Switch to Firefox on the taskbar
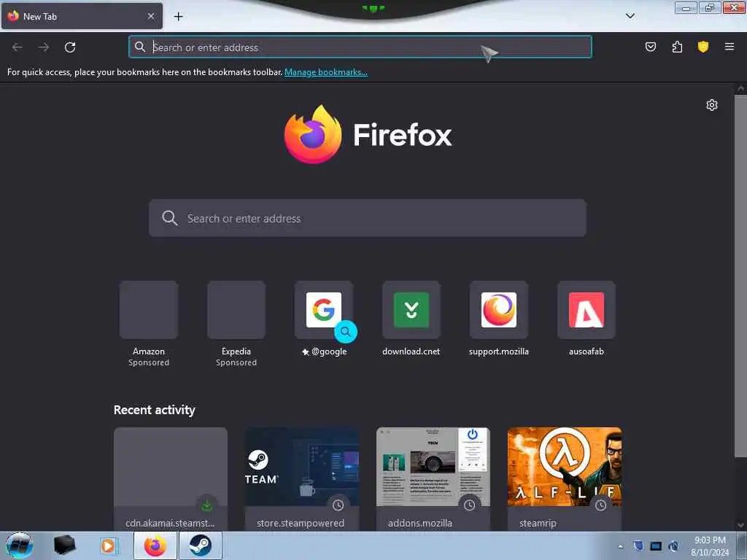Screen dimensions: 747x560 (x=155, y=545)
